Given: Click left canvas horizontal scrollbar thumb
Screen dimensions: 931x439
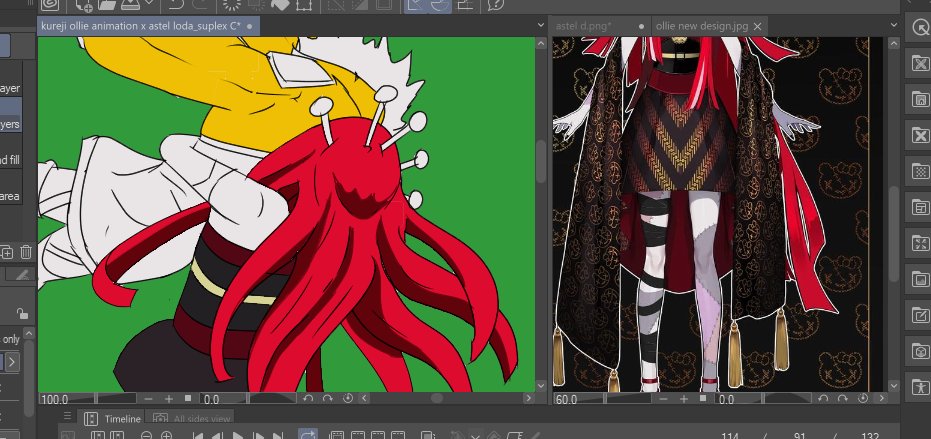Looking at the screenshot, I should click(437, 399).
